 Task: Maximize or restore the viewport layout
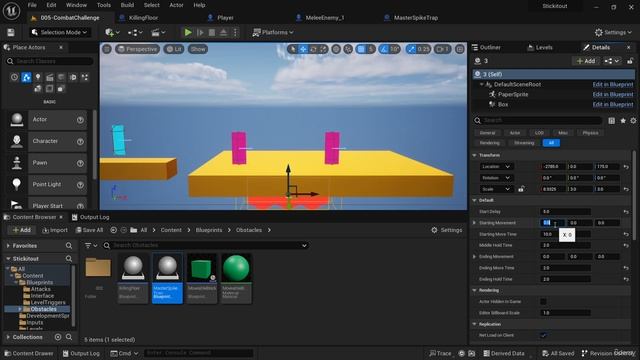[460, 49]
